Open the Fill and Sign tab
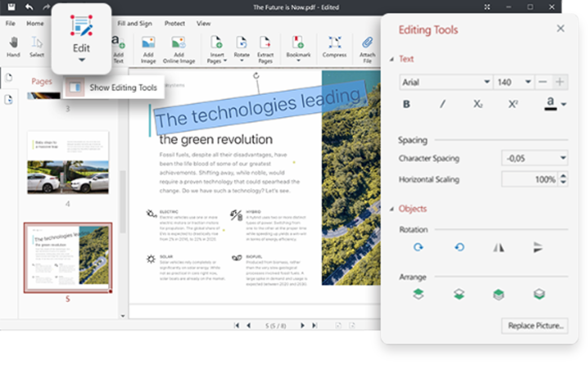This screenshot has width=588, height=366. 135,24
